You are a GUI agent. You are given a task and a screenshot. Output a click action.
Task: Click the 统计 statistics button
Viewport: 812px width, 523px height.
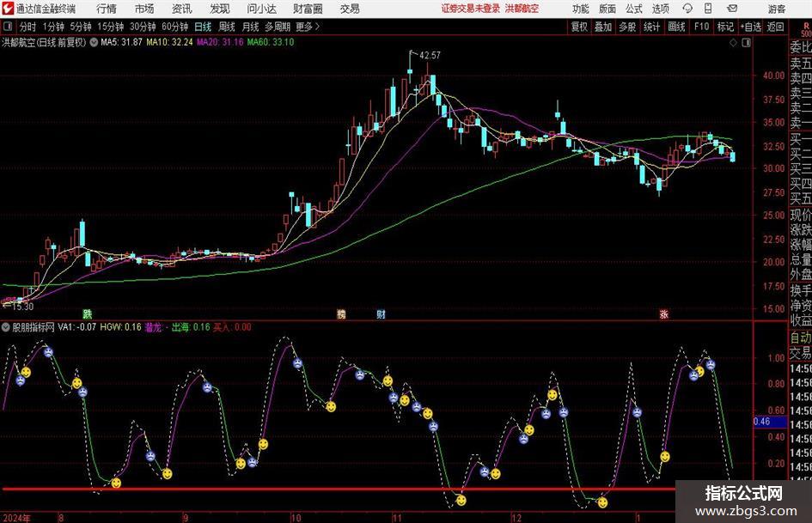pyautogui.click(x=651, y=27)
